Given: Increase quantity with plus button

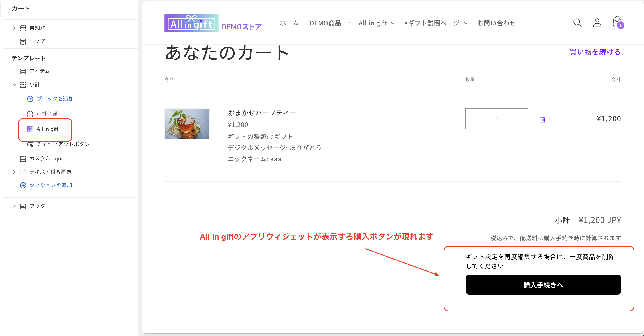Looking at the screenshot, I should coord(518,119).
